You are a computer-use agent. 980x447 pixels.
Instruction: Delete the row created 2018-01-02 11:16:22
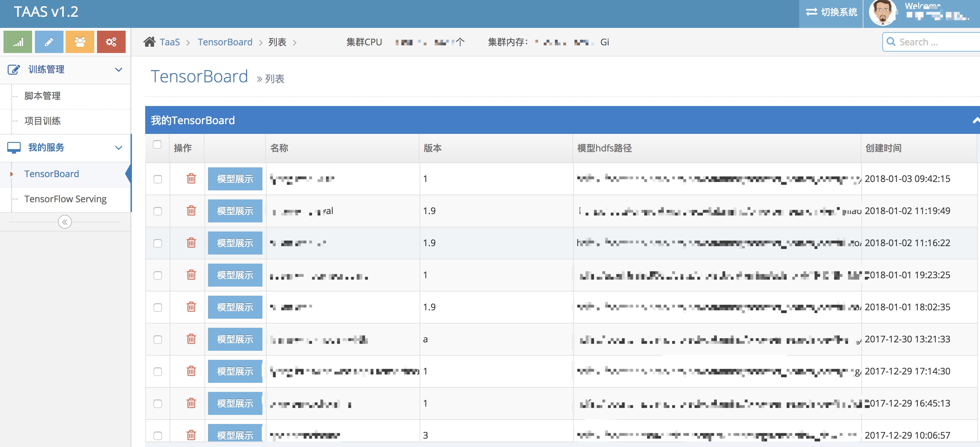pos(191,243)
